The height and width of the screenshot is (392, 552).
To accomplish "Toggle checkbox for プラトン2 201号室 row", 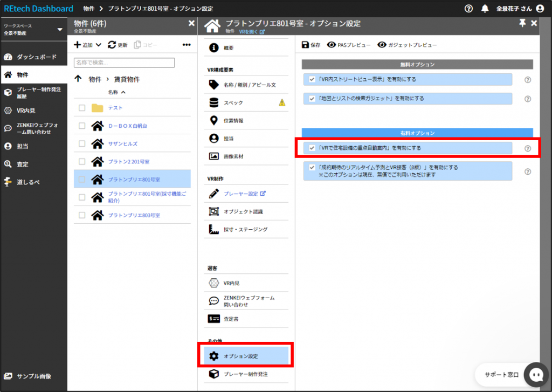I will (x=82, y=162).
